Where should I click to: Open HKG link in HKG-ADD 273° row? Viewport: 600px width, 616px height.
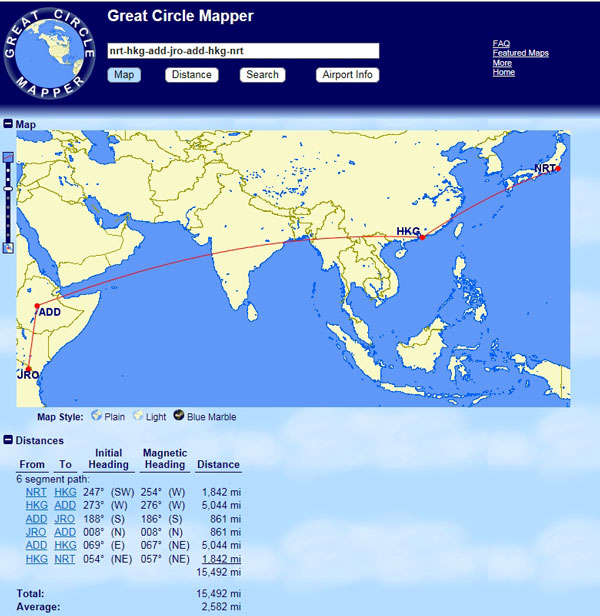pyautogui.click(x=37, y=505)
